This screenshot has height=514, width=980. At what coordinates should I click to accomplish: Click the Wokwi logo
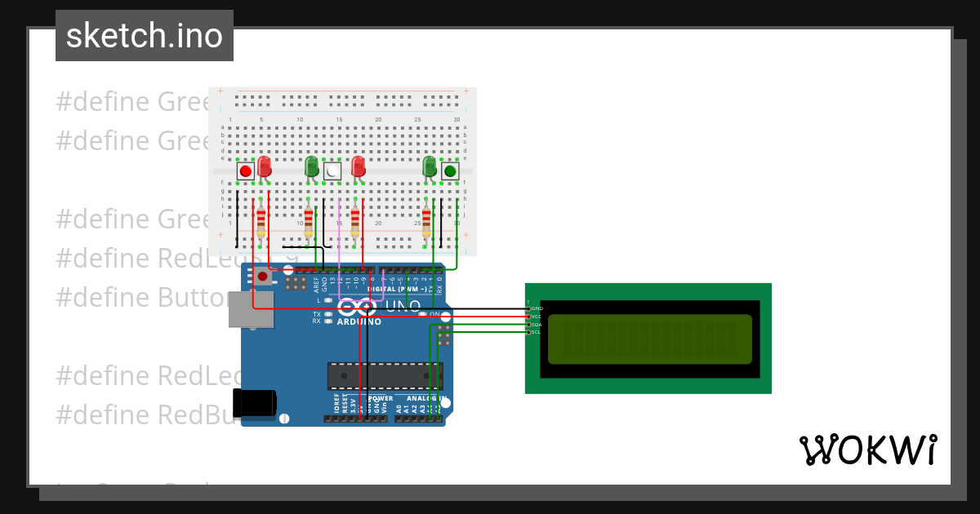(868, 450)
